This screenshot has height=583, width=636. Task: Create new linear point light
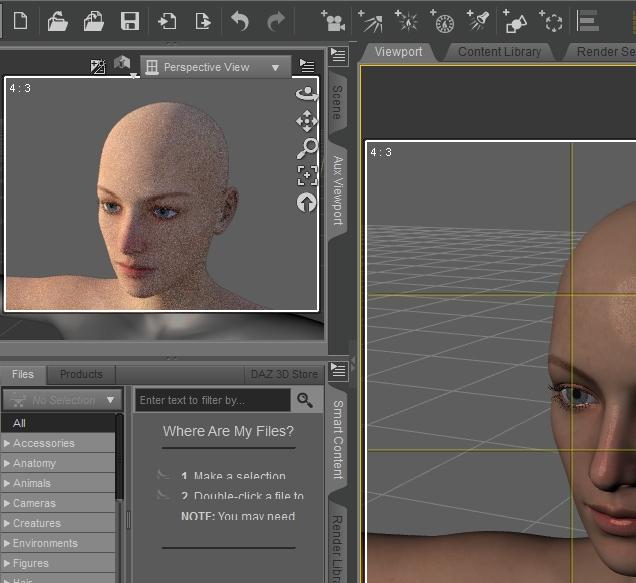(442, 21)
